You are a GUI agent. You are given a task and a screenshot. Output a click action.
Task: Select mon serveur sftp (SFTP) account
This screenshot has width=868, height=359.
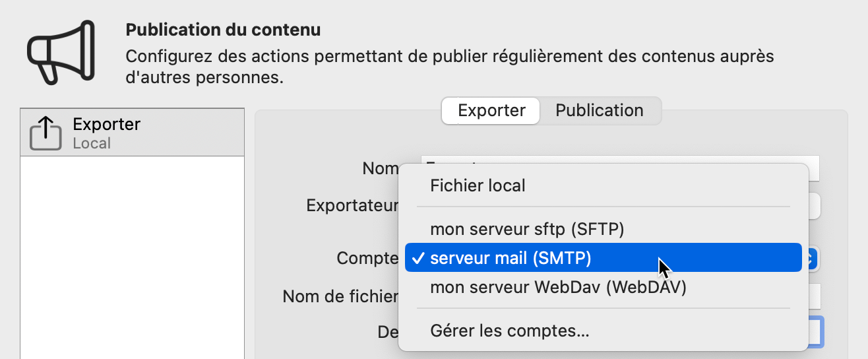(x=526, y=229)
